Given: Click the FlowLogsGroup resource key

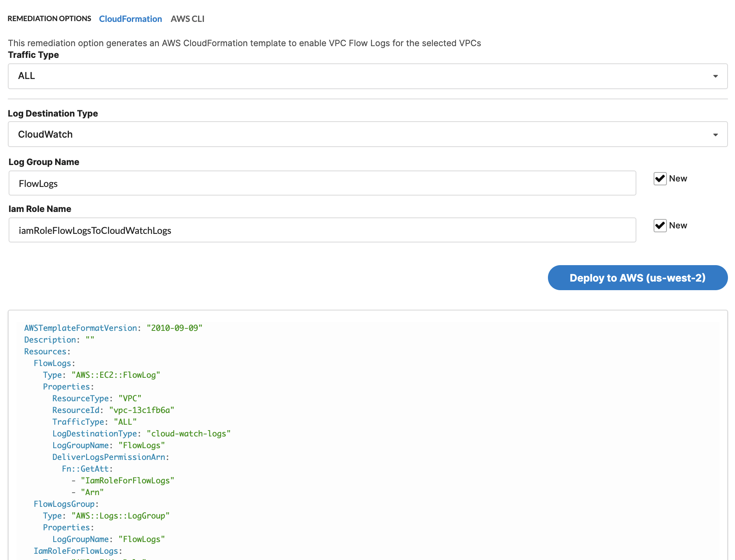Looking at the screenshot, I should pyautogui.click(x=64, y=504).
